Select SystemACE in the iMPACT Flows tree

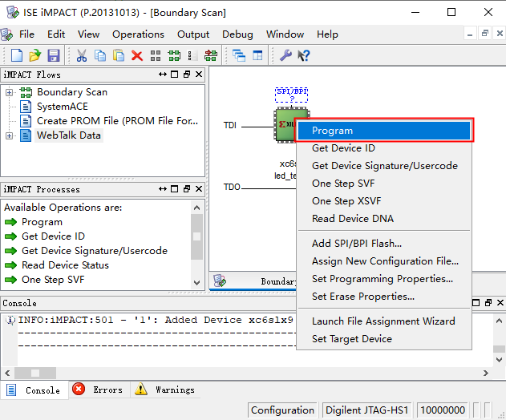(62, 107)
